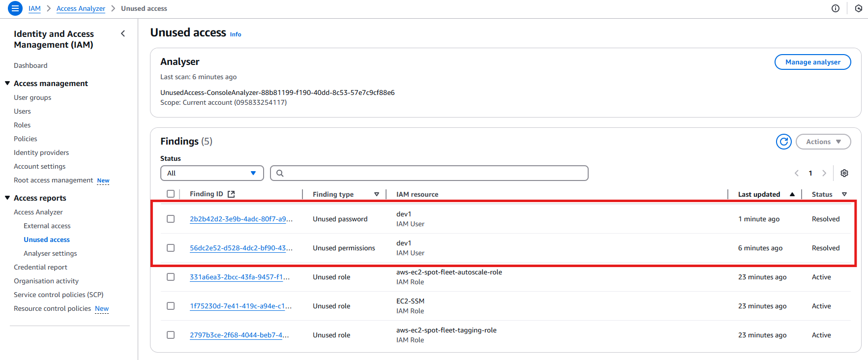Go to Users in sidebar

[22, 111]
